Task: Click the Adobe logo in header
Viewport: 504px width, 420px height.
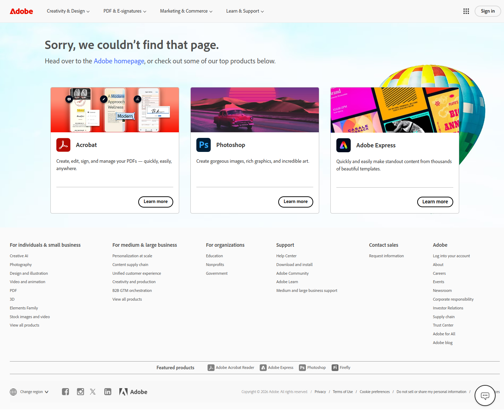Action: coord(21,11)
